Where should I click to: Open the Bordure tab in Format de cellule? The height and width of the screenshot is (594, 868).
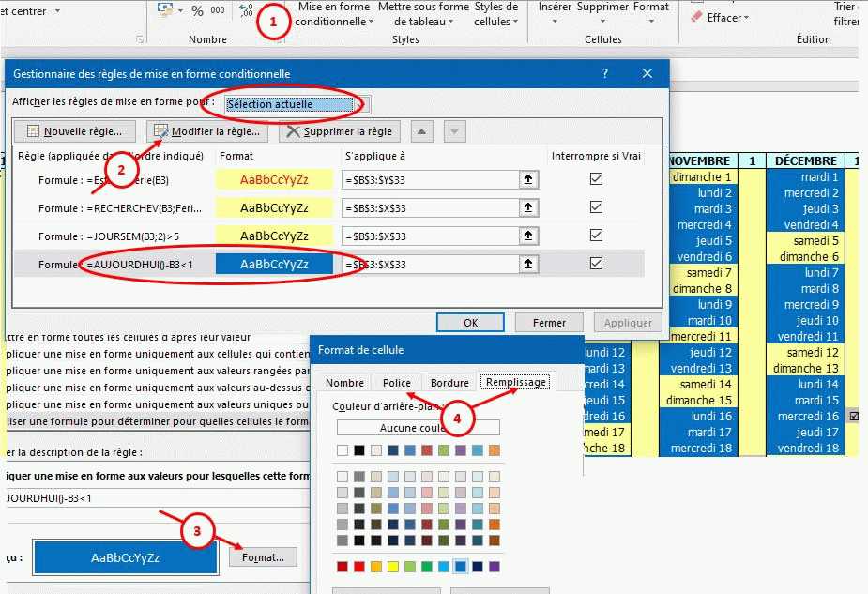(x=449, y=383)
